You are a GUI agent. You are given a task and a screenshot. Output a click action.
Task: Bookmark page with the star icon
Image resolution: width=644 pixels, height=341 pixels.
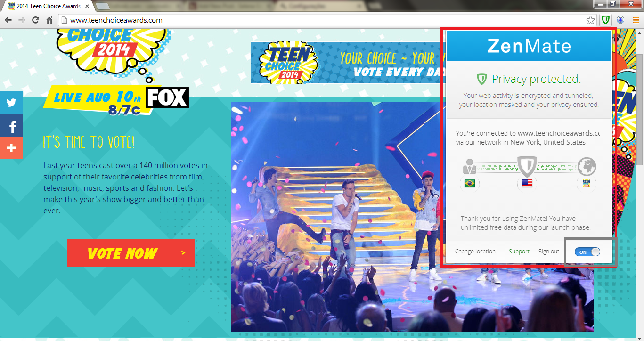pyautogui.click(x=590, y=20)
